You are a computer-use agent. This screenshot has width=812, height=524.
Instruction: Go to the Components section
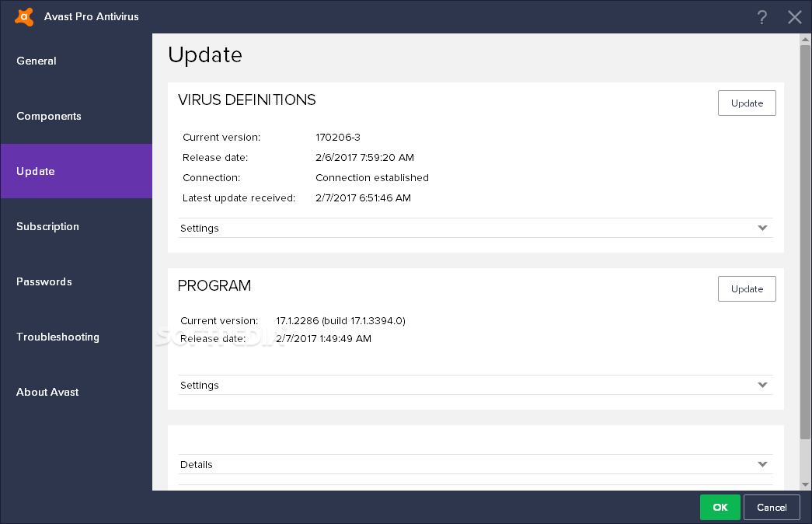click(76, 116)
